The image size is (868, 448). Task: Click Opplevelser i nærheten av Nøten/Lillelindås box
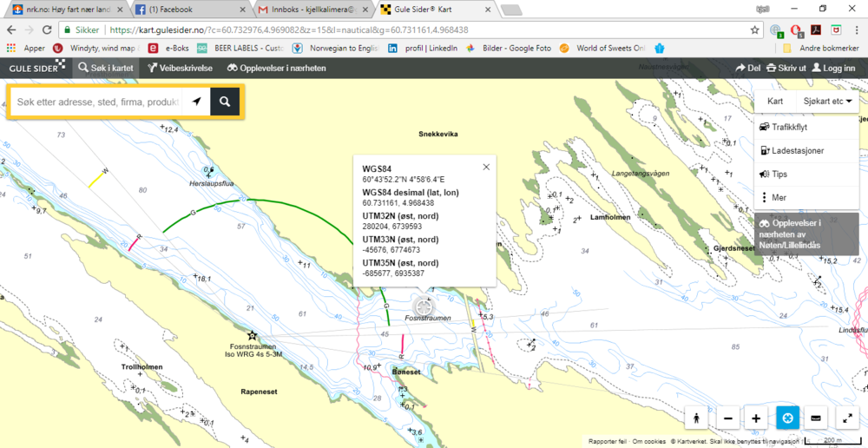coord(806,234)
